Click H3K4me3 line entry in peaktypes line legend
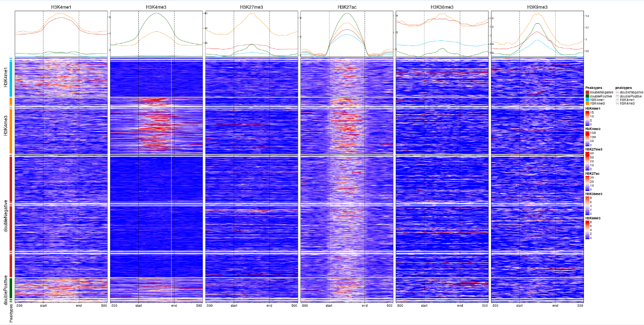This screenshot has width=644, height=325. click(x=625, y=104)
